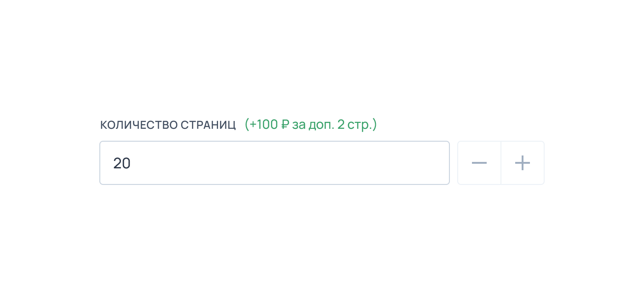644x299 pixels.
Task: Click the green '+100 ₽ за доп. 2 стр.' hint
Action: (x=310, y=125)
